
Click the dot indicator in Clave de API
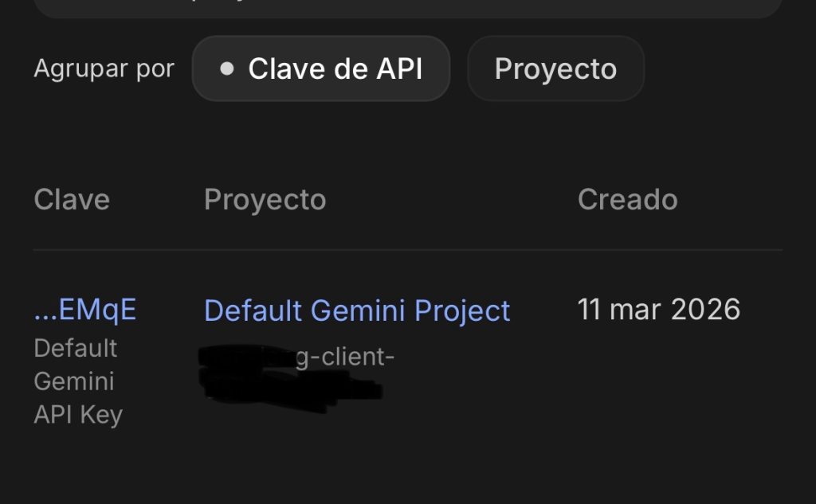click(227, 68)
